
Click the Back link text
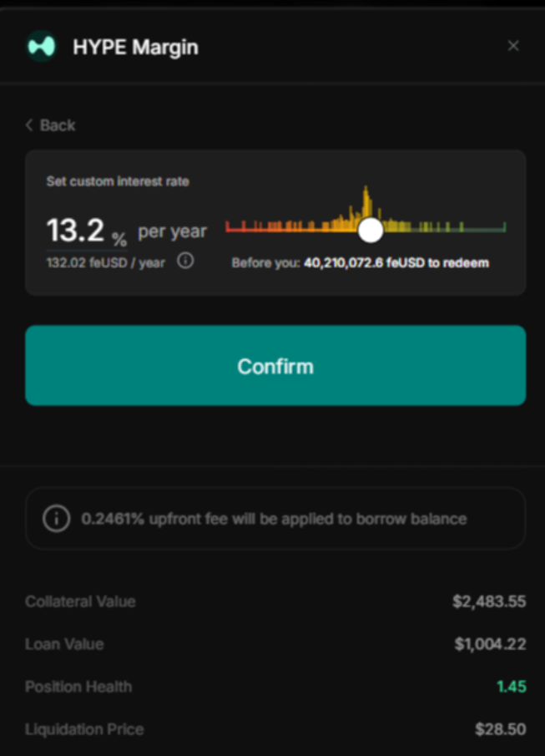click(x=58, y=125)
